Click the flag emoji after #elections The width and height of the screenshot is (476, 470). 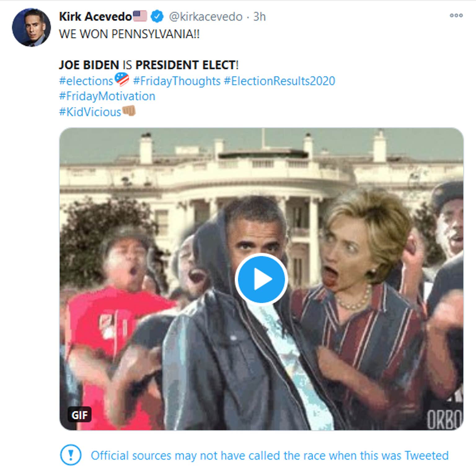click(x=122, y=79)
